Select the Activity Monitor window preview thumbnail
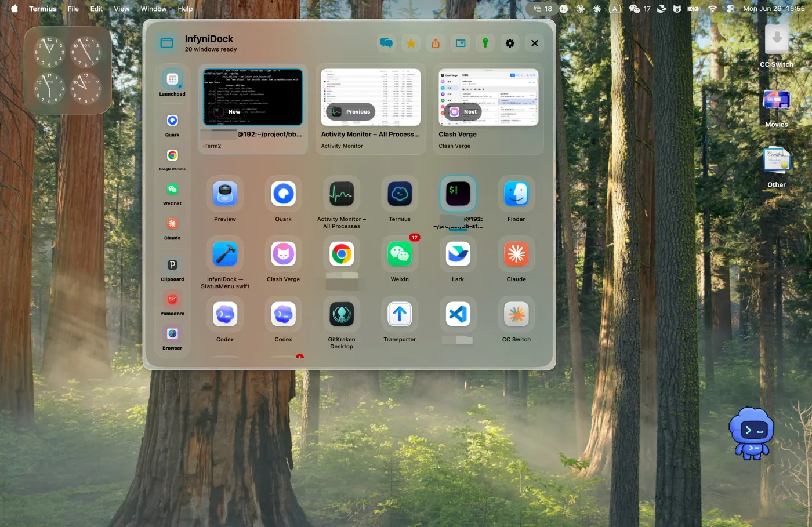 [x=371, y=97]
